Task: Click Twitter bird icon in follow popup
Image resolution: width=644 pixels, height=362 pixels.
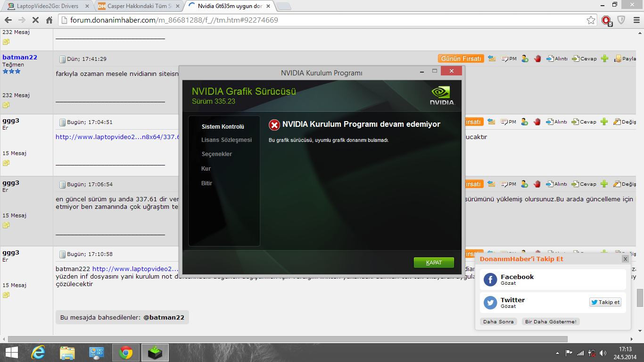Action: (x=490, y=303)
